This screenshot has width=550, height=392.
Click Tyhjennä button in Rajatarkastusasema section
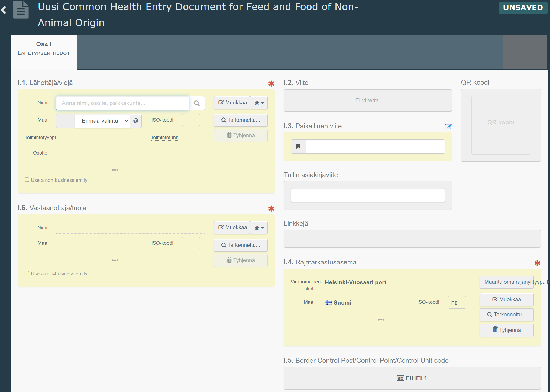[506, 330]
